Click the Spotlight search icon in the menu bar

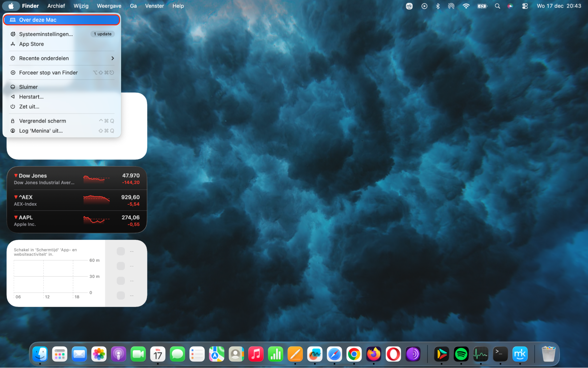(497, 6)
